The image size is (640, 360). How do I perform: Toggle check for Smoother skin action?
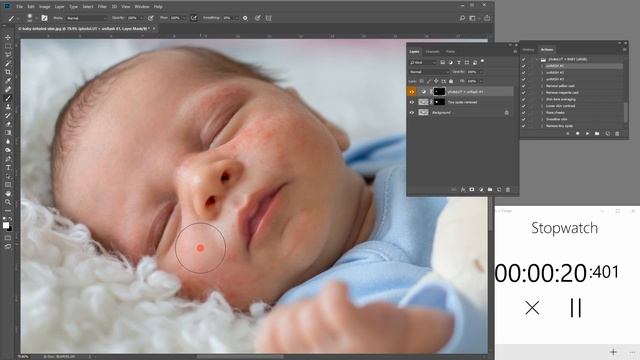pyautogui.click(x=524, y=119)
